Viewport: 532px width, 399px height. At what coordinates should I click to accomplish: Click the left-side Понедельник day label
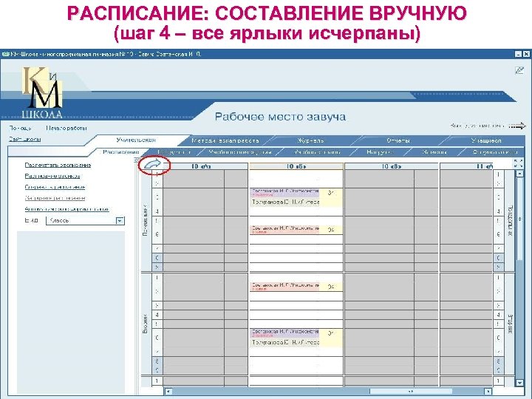click(x=145, y=220)
